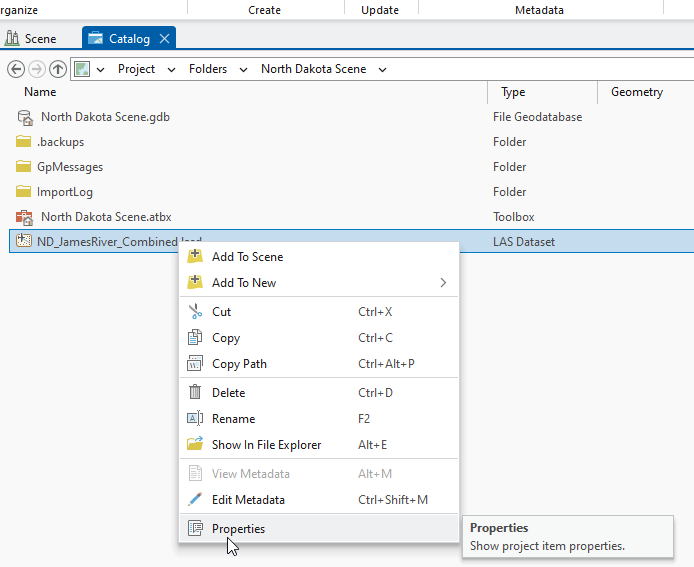Go back with the Back arrow button
The width and height of the screenshot is (694, 567).
point(16,69)
